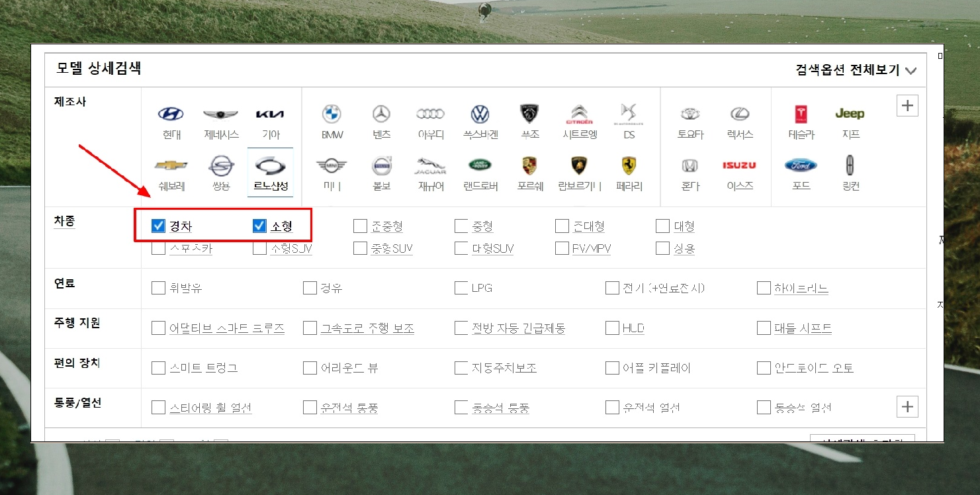Select the Peugeot shield logo

[529, 113]
